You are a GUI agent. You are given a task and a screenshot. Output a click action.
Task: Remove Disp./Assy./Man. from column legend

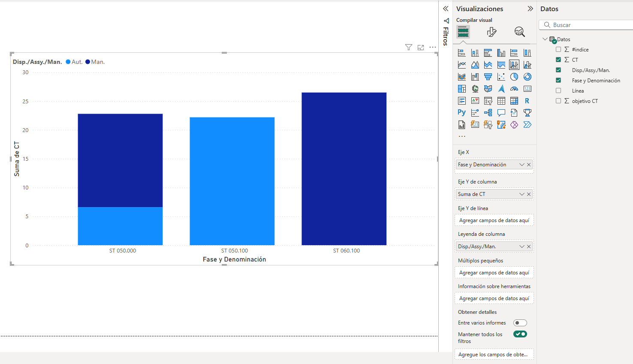click(x=529, y=247)
